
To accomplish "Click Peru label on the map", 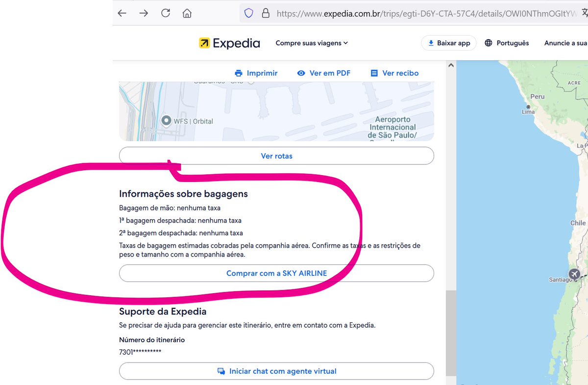I will pos(538,97).
